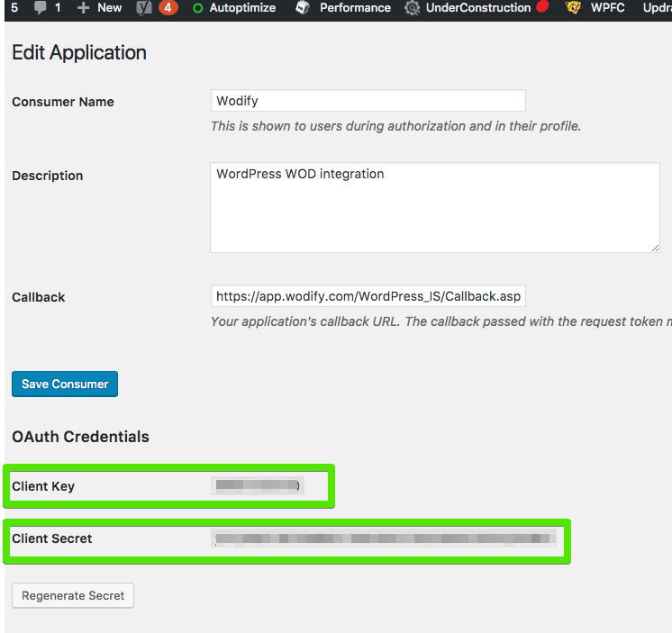Image resolution: width=672 pixels, height=633 pixels.
Task: Click the UnderConstruction gear icon
Action: pos(413,8)
